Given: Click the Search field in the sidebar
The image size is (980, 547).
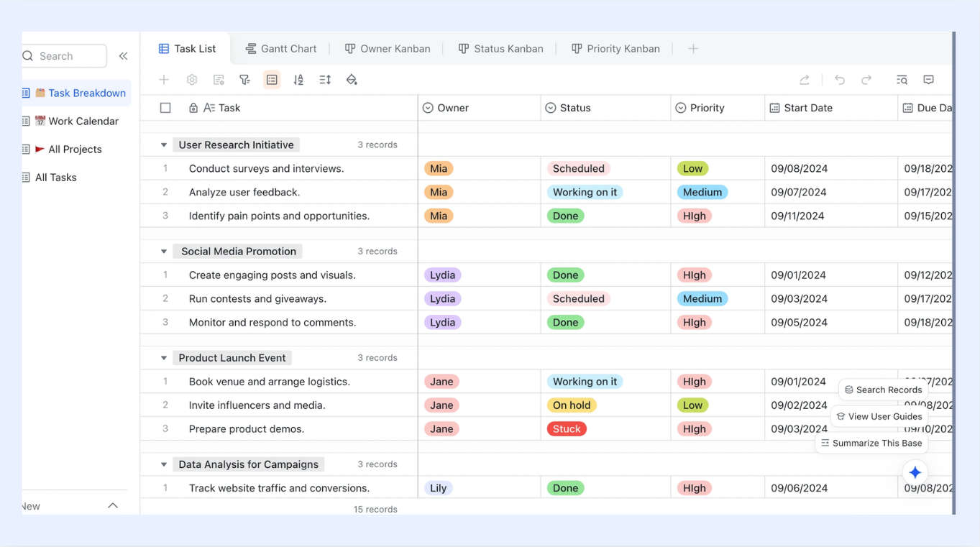Looking at the screenshot, I should click(x=64, y=56).
